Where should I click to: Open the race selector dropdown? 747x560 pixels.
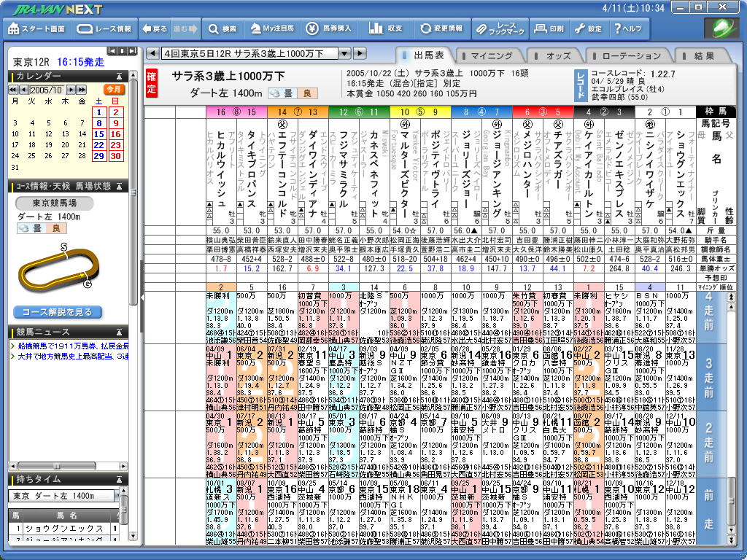coord(344,53)
